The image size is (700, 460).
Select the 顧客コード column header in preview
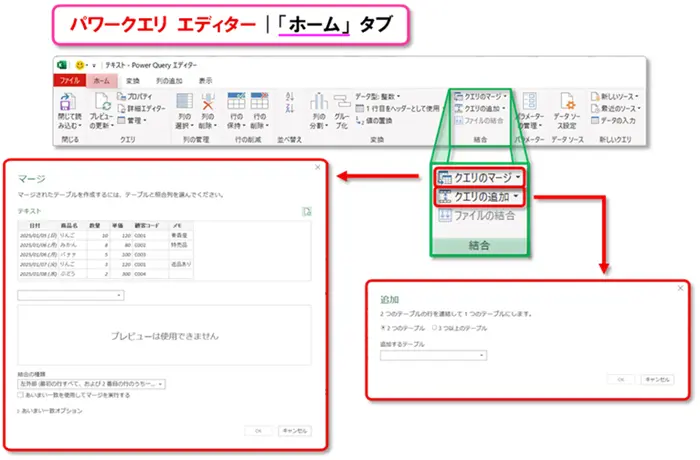(147, 226)
